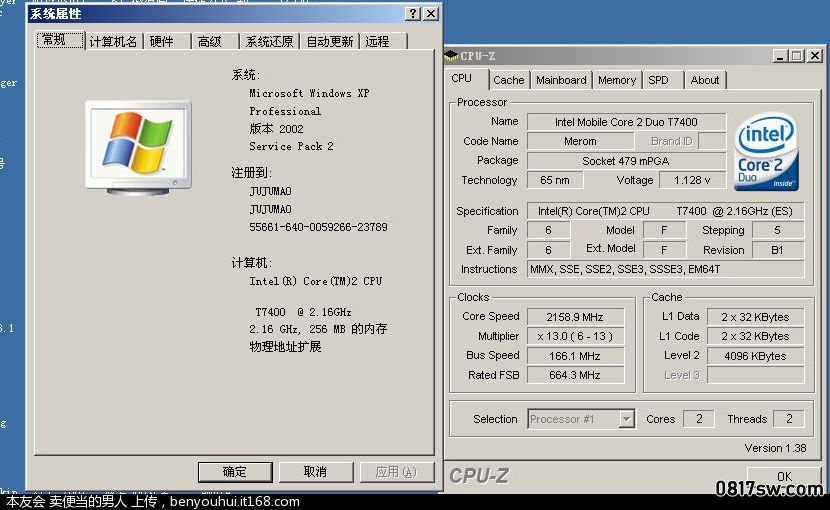Click the disabled 应用(A) button
The height and width of the screenshot is (510, 830).
(396, 472)
